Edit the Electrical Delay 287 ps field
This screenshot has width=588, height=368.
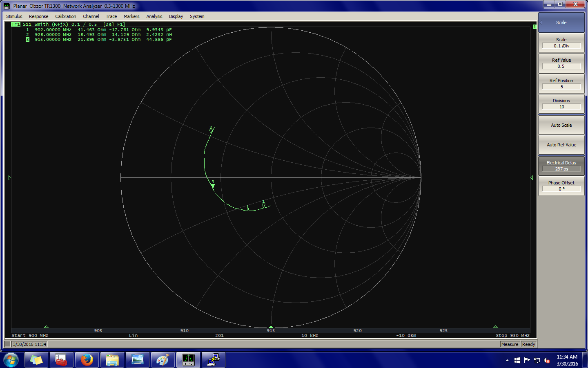tap(561, 169)
